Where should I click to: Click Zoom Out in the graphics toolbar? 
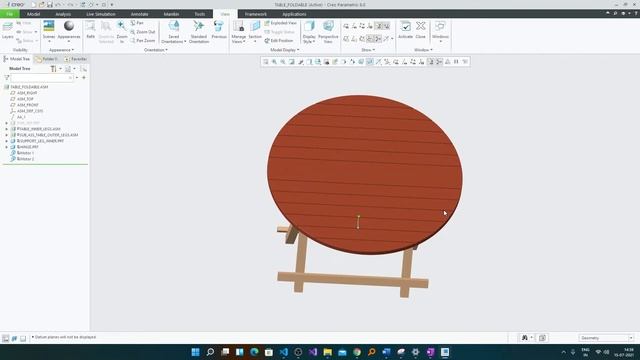[x=283, y=62]
